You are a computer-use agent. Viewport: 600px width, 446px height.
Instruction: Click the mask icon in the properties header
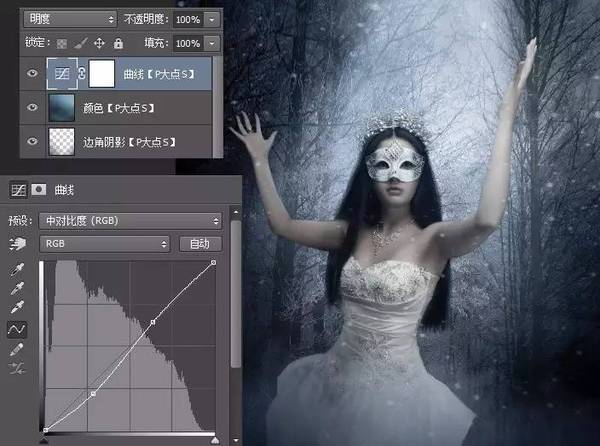pos(39,189)
